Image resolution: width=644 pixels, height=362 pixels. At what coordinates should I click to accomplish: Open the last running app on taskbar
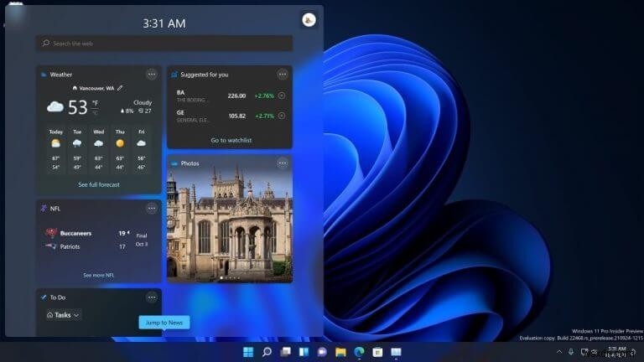(x=396, y=352)
